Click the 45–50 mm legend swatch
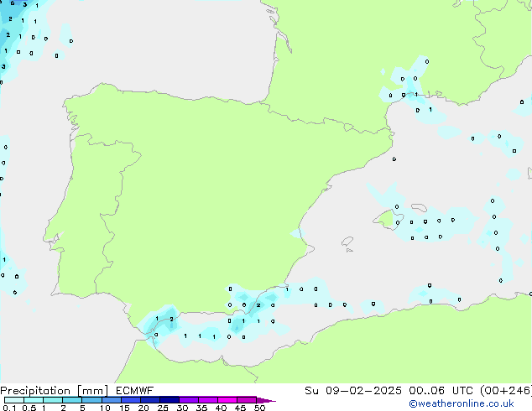This screenshot has width=532, height=411. [x=247, y=400]
